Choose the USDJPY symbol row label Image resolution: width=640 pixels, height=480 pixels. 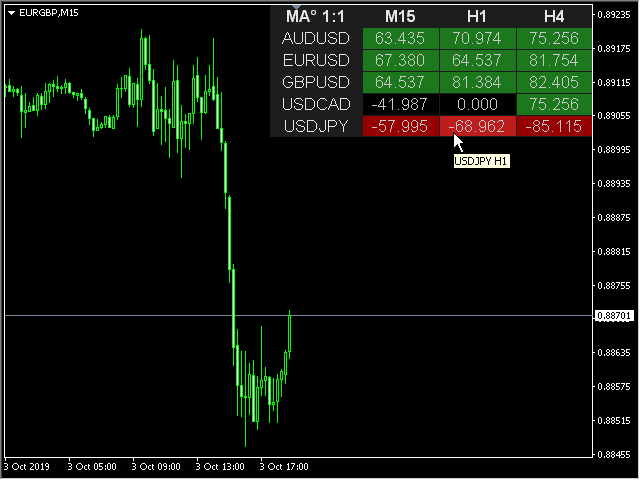pyautogui.click(x=316, y=126)
